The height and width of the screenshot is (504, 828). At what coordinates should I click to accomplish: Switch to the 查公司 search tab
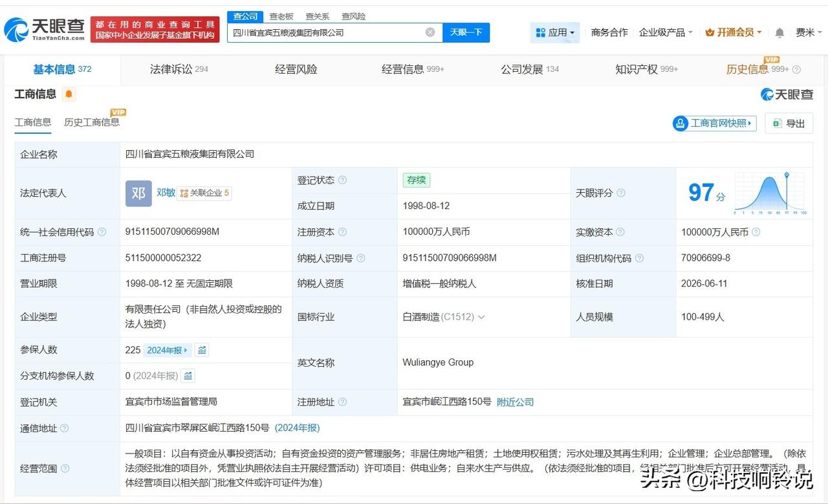(245, 16)
